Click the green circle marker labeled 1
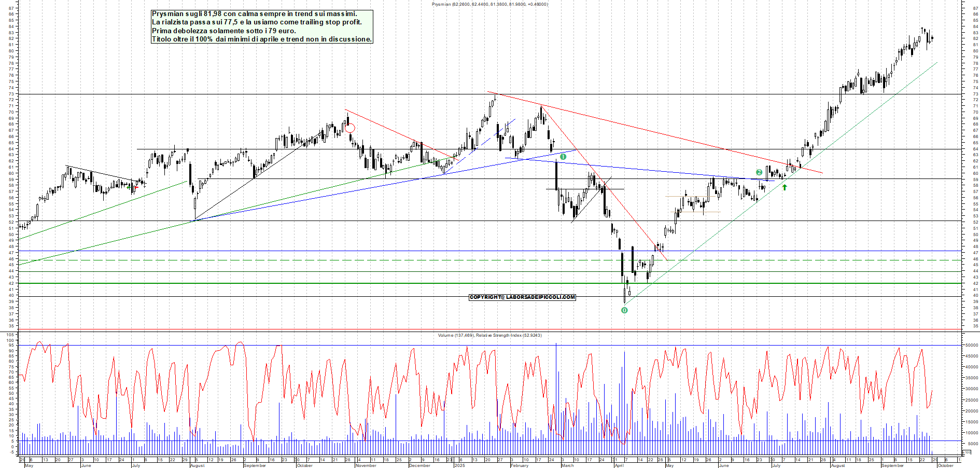Image resolution: width=980 pixels, height=468 pixels. (x=563, y=157)
